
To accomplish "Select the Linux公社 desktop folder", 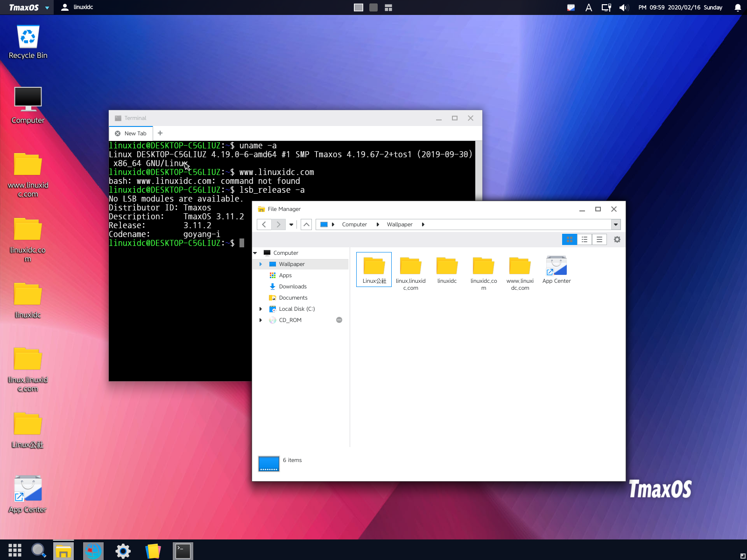I will coord(28,430).
